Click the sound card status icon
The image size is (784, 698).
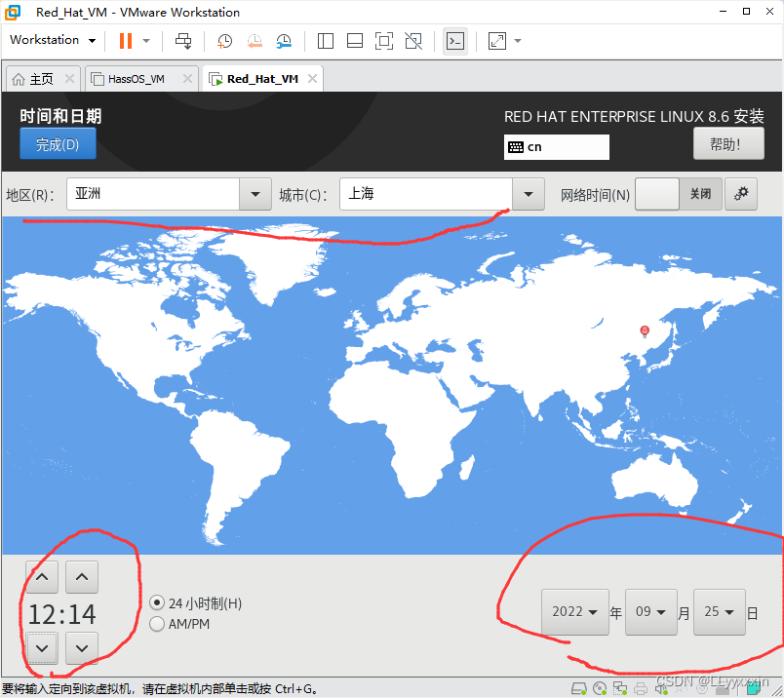[x=661, y=688]
